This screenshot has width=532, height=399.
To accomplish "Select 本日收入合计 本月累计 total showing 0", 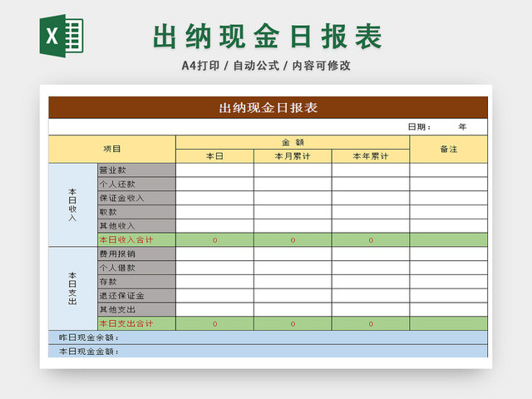I will (x=293, y=240).
